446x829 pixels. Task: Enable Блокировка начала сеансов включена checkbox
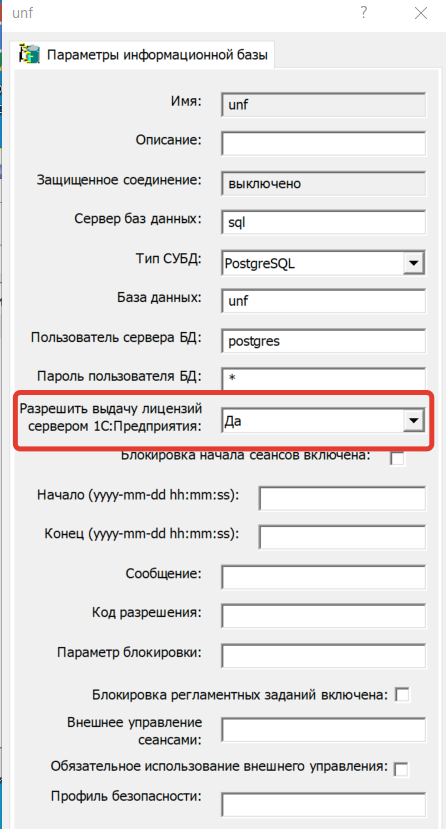tap(397, 458)
